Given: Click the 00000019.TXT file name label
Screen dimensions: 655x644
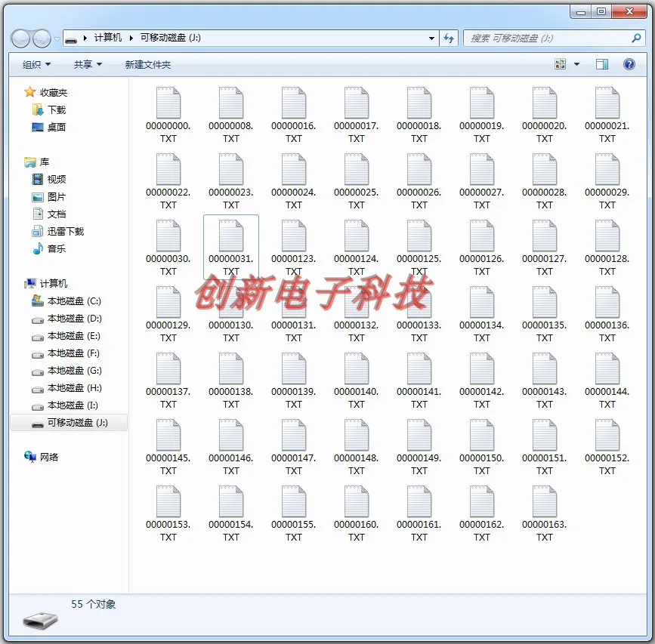Looking at the screenshot, I should [x=482, y=132].
